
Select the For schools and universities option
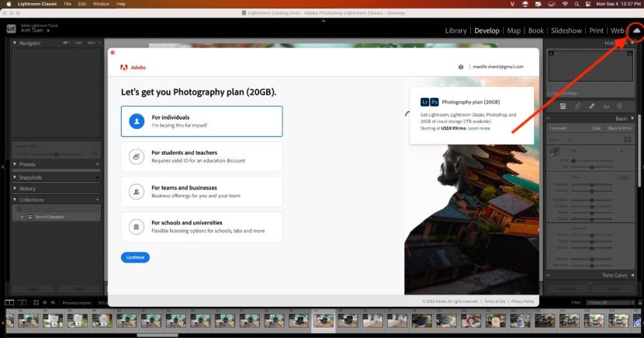[202, 227]
